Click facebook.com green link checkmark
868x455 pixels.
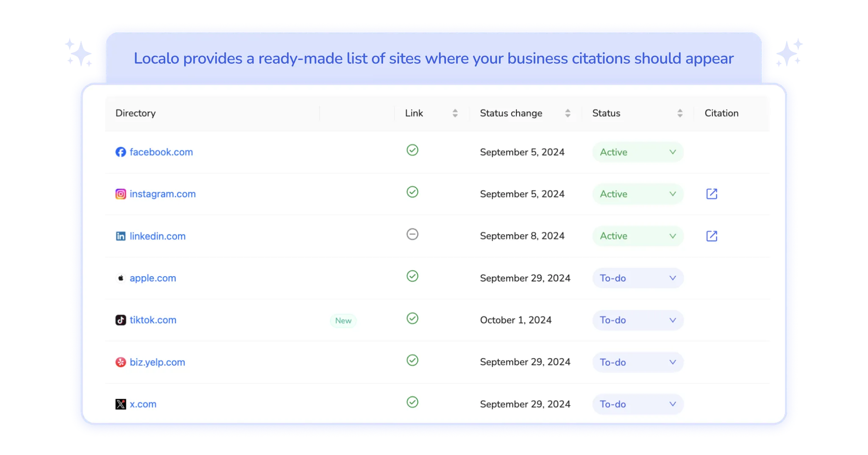click(x=412, y=150)
